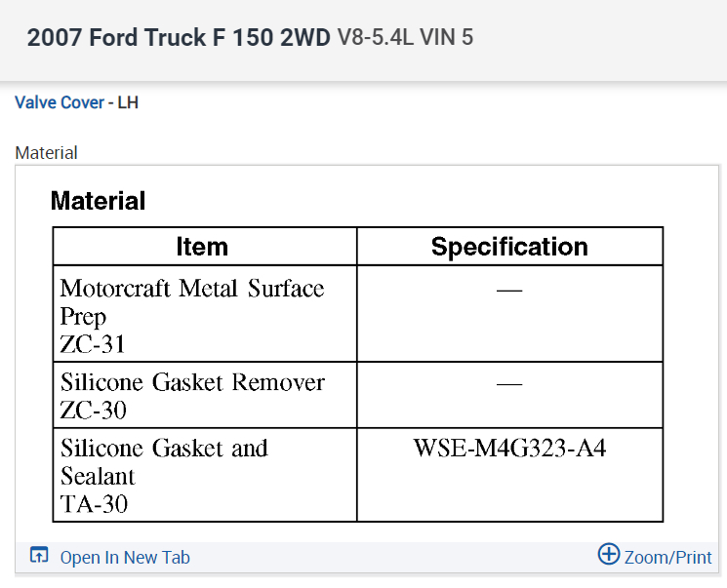Click the bold Material heading in document
This screenshot has width=727, height=588.
[98, 201]
